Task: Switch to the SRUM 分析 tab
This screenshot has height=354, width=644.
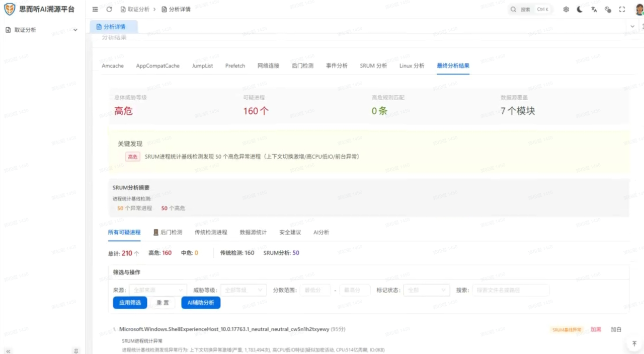Action: click(373, 66)
